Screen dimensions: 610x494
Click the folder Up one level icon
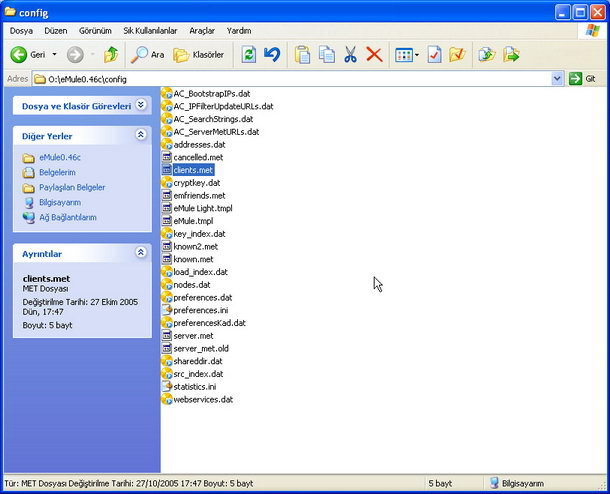coord(111,55)
